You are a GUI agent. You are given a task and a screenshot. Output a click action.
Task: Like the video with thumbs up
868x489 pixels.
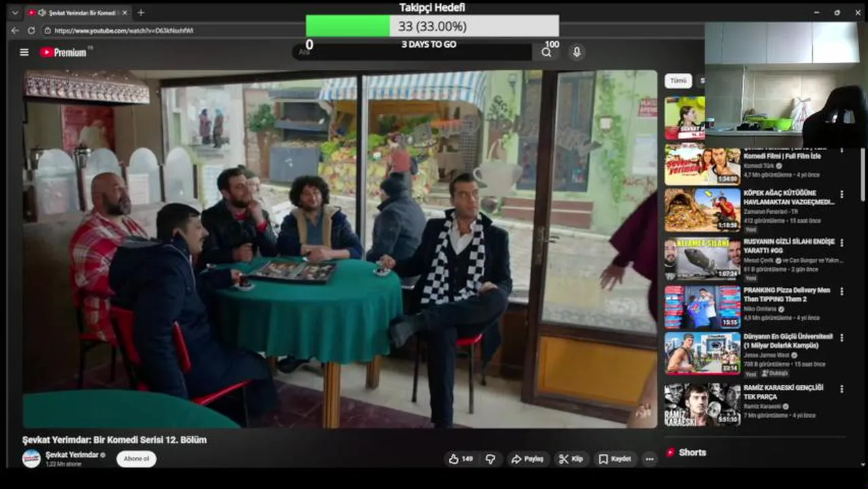460,459
